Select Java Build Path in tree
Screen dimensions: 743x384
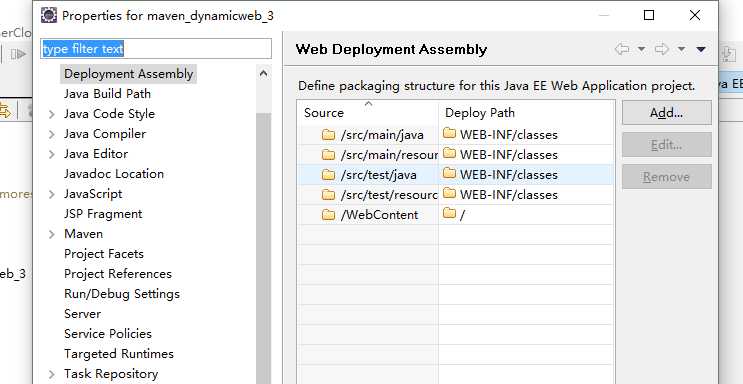108,94
